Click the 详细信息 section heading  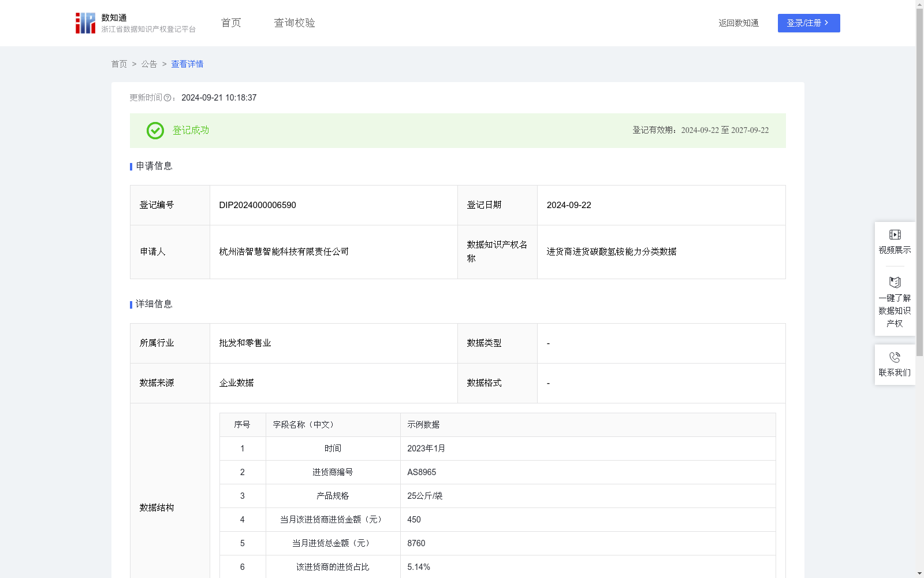pyautogui.click(x=154, y=305)
